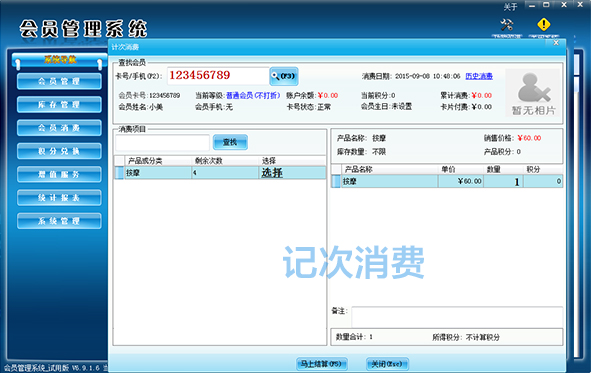Screen dimensions: 591x373
Task: Open the 历史消费 link
Action: (479, 76)
